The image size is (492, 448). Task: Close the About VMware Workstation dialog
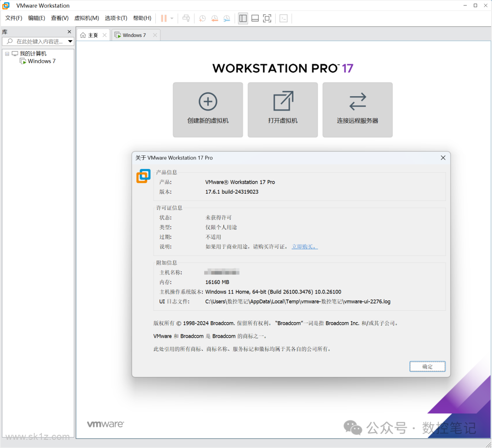443,158
